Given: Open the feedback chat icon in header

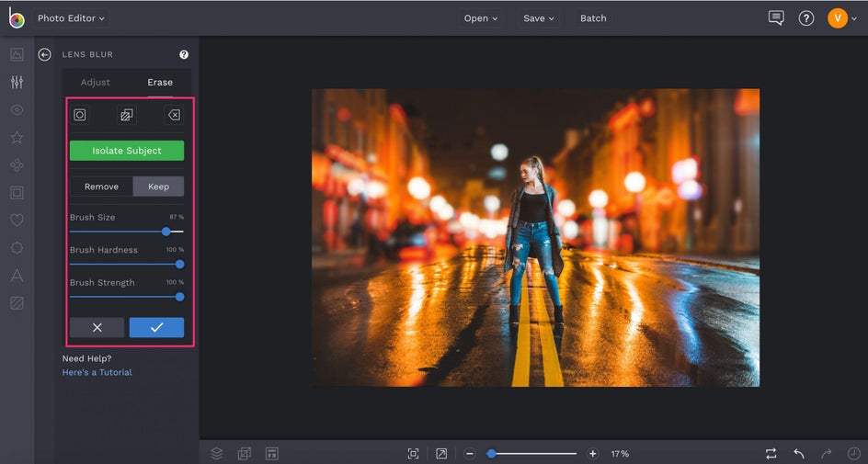Looking at the screenshot, I should click(776, 18).
